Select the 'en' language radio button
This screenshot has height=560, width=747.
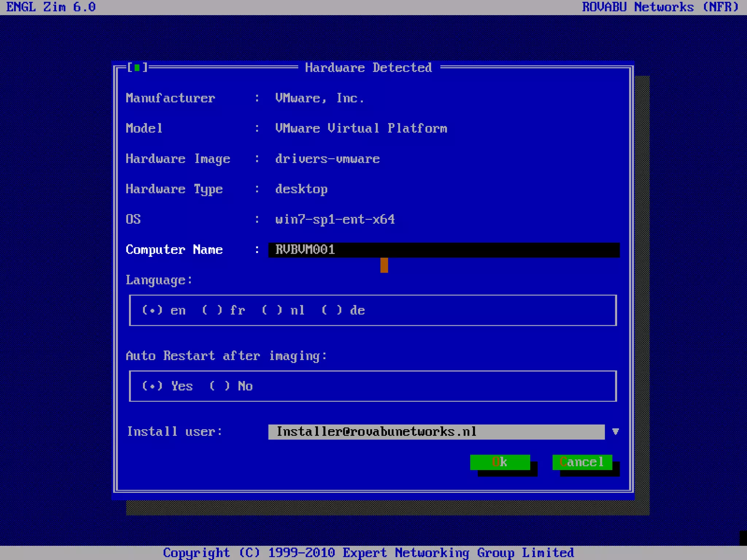coord(152,310)
